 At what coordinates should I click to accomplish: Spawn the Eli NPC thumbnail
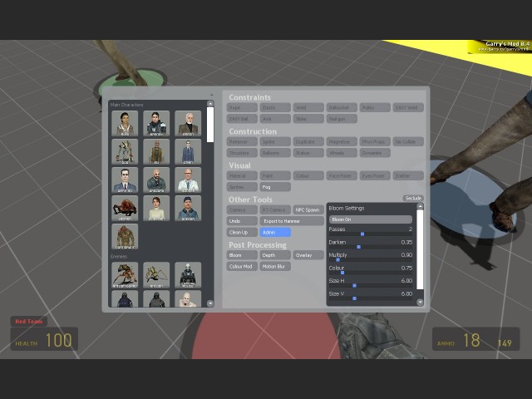click(156, 151)
